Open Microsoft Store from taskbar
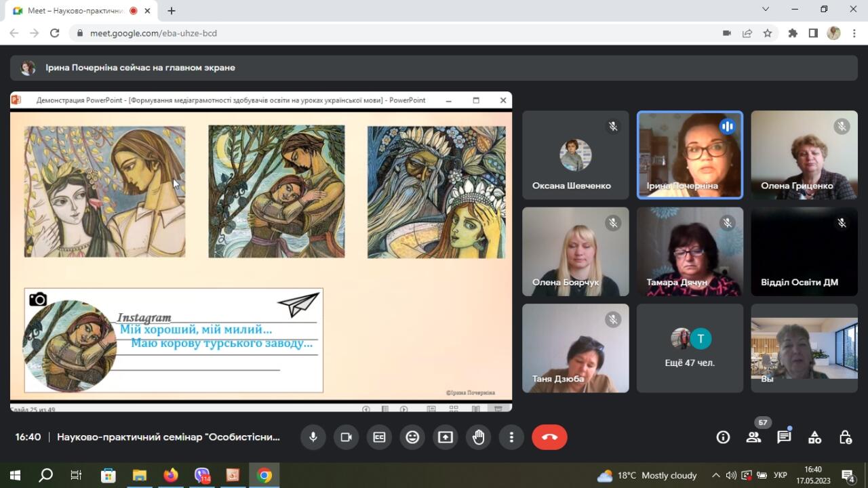 point(108,475)
